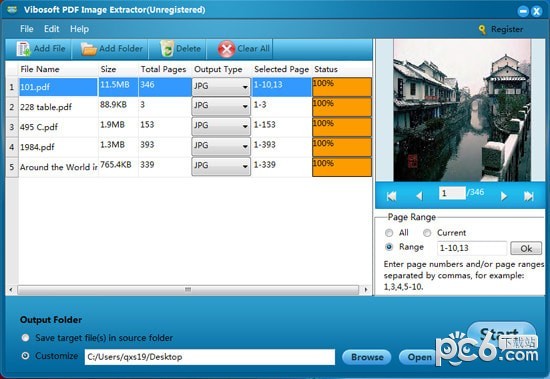
Task: Click the Output Type column header
Action: [218, 69]
